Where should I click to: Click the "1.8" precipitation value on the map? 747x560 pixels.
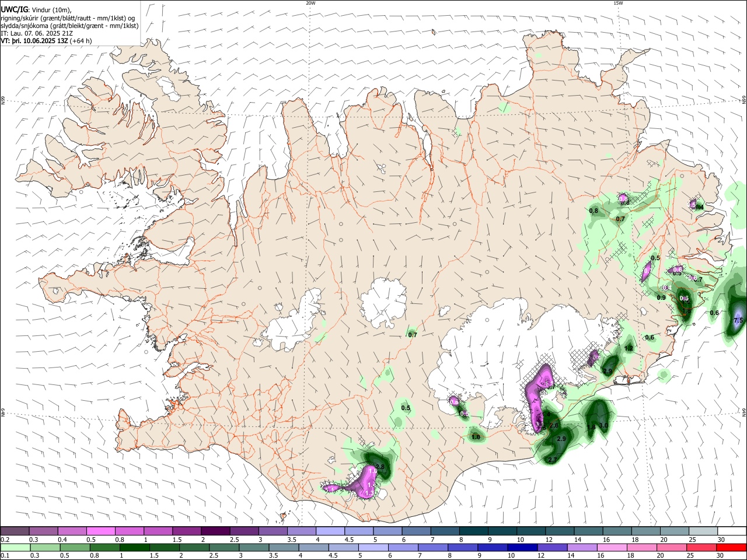(591, 428)
